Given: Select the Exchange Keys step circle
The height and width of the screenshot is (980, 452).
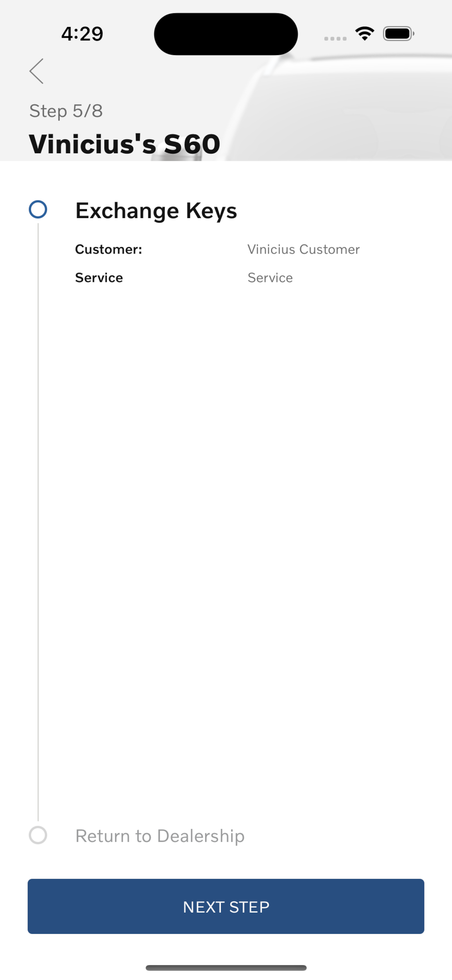Looking at the screenshot, I should (38, 210).
